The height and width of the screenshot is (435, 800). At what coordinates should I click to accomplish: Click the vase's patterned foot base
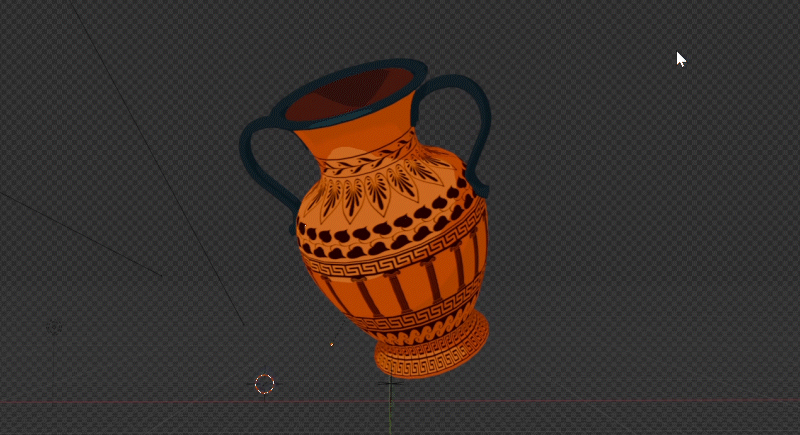coord(432,352)
